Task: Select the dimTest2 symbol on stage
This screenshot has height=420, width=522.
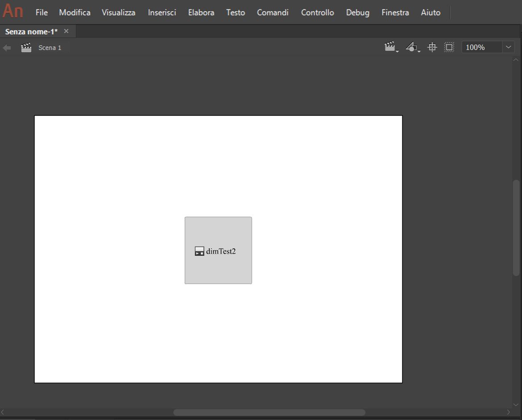Action: [x=218, y=251]
